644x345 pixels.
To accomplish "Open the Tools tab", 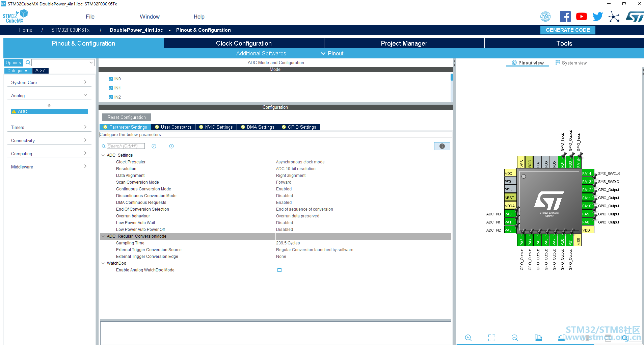I will [564, 43].
